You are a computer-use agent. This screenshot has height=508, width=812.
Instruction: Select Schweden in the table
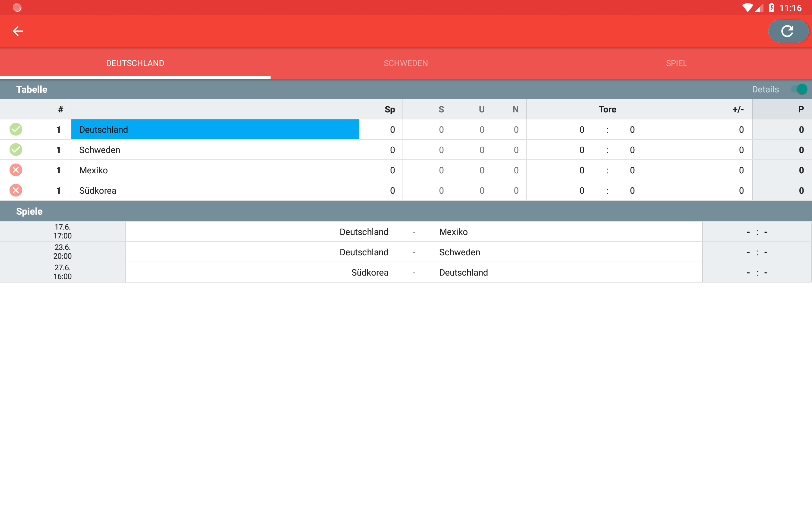click(x=406, y=150)
